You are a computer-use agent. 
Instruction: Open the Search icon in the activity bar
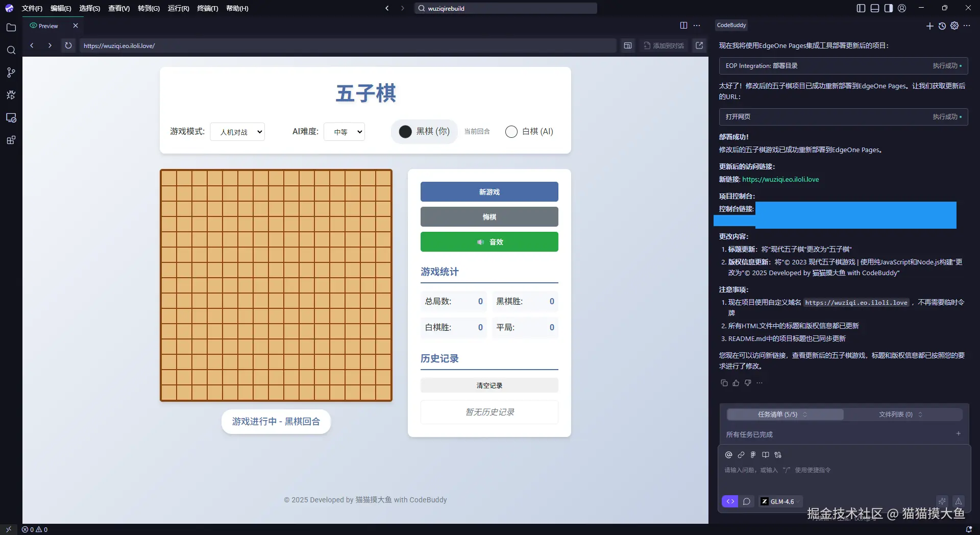click(11, 50)
